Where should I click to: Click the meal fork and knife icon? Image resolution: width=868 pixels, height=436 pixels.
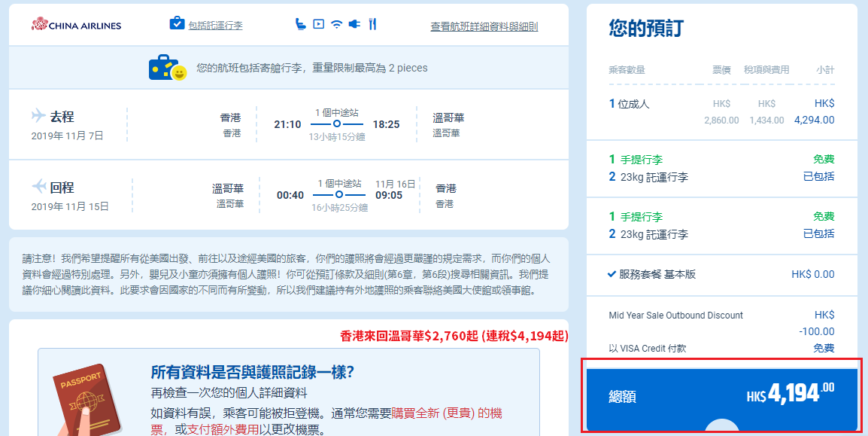(372, 24)
